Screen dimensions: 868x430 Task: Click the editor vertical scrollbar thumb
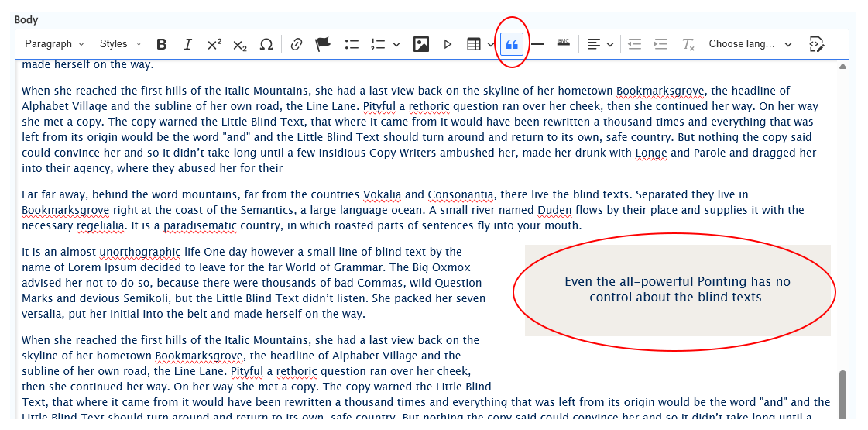pyautogui.click(x=842, y=394)
